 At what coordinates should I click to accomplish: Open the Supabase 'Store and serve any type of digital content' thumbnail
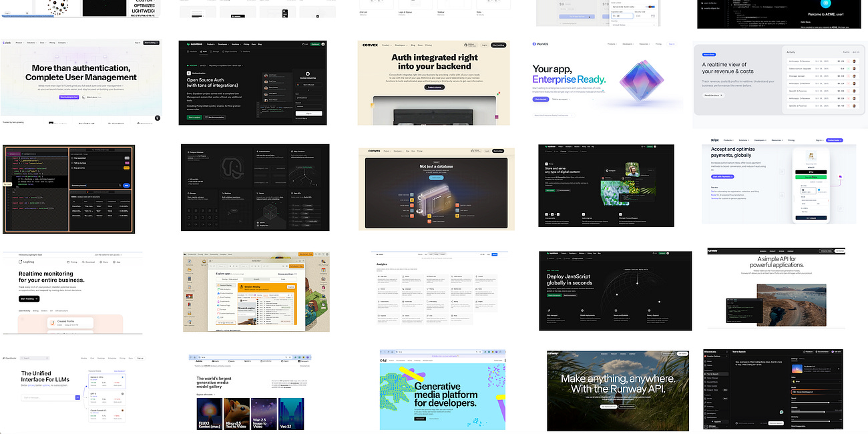[x=606, y=186]
